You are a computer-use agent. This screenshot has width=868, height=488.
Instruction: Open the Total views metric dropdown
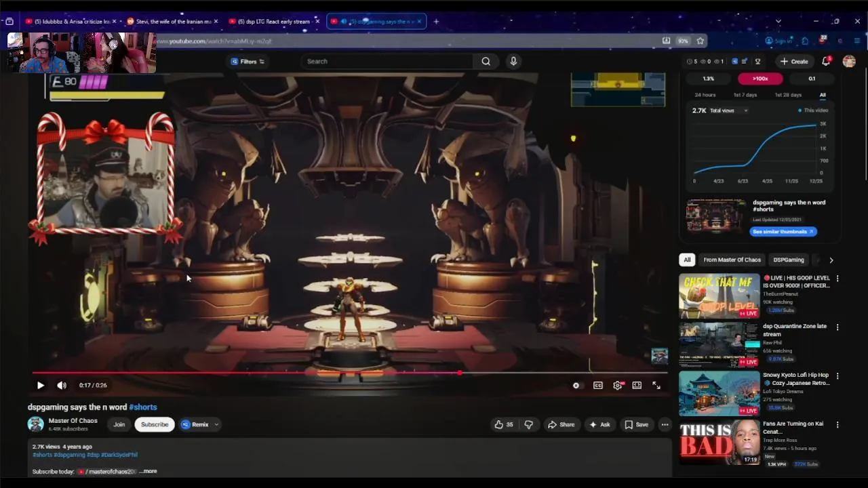(728, 110)
